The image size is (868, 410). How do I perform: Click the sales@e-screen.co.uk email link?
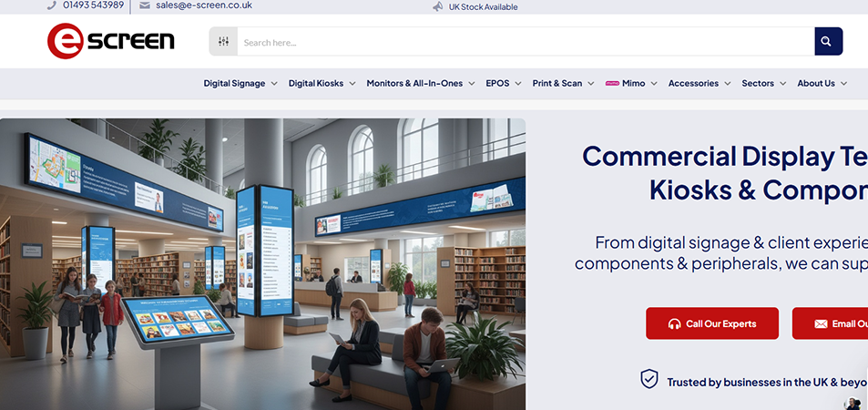(x=204, y=5)
